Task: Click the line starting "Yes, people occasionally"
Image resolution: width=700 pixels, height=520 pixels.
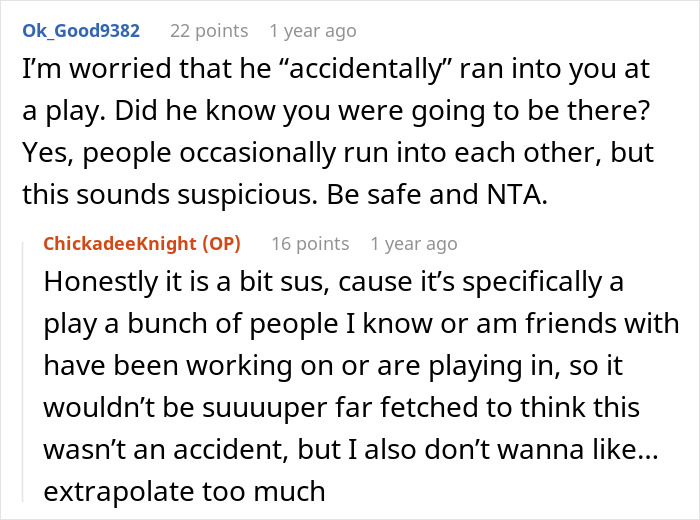Action: click(x=338, y=153)
